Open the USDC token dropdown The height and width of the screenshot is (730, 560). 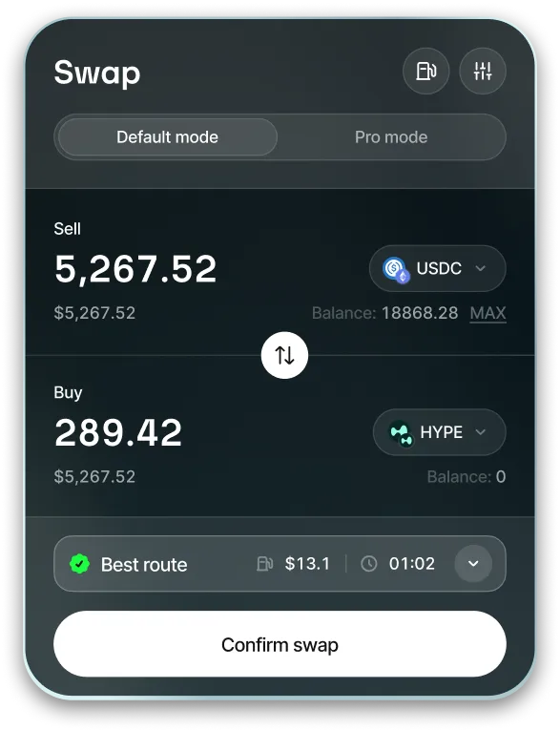point(438,269)
